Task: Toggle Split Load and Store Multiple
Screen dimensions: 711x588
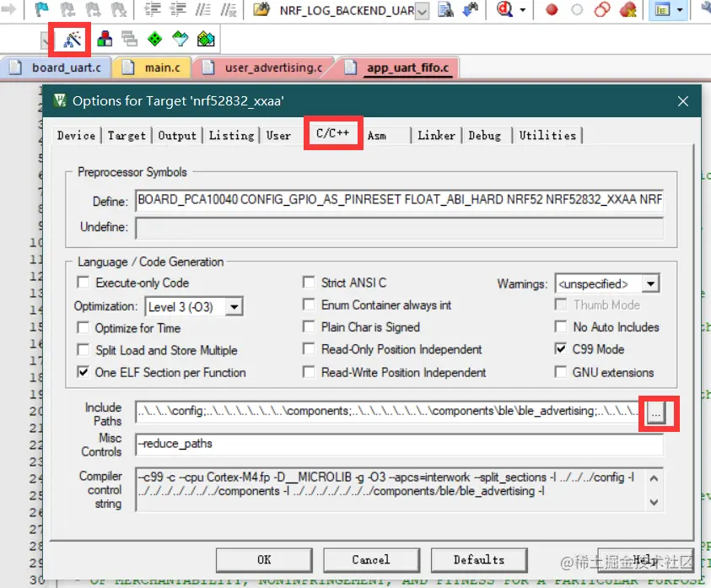Action: click(83, 350)
